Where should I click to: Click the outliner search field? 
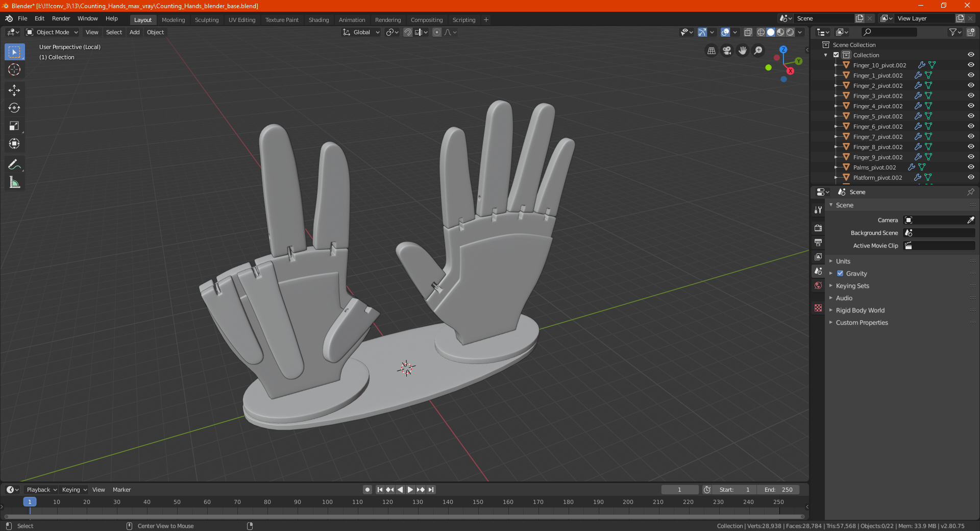pos(889,32)
